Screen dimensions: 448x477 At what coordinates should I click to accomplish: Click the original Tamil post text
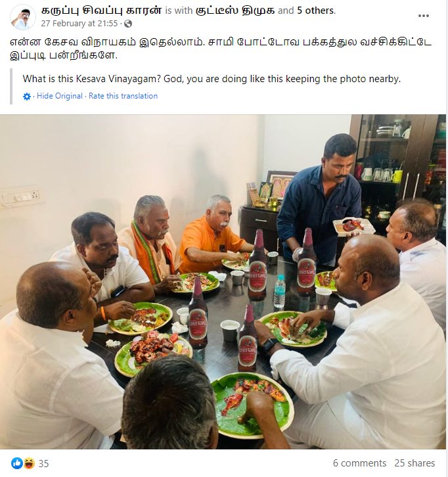[221, 49]
